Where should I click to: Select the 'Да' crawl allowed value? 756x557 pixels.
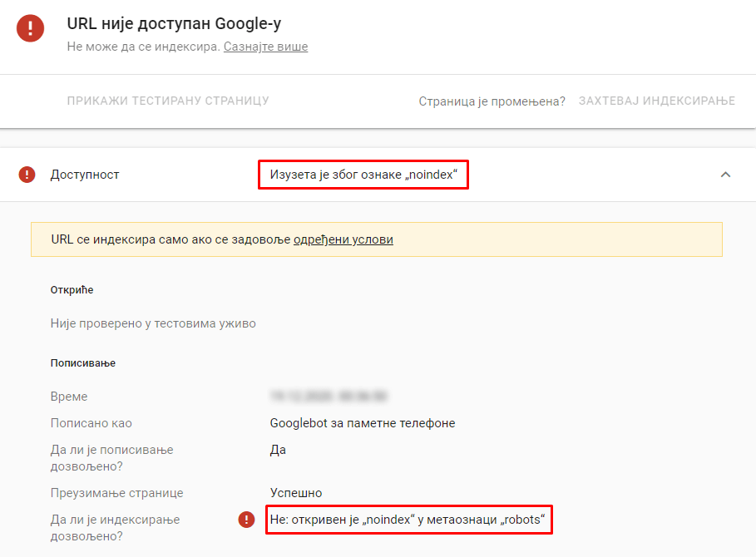pyautogui.click(x=278, y=450)
